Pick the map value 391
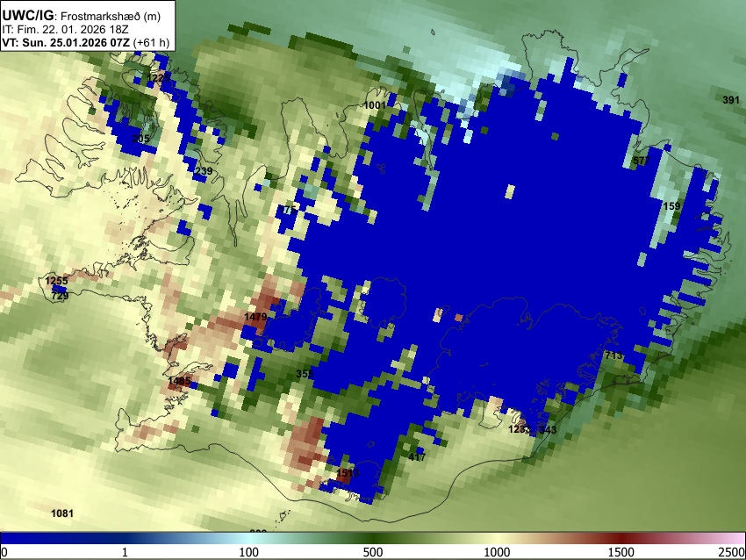Image resolution: width=746 pixels, height=560 pixels. click(731, 100)
